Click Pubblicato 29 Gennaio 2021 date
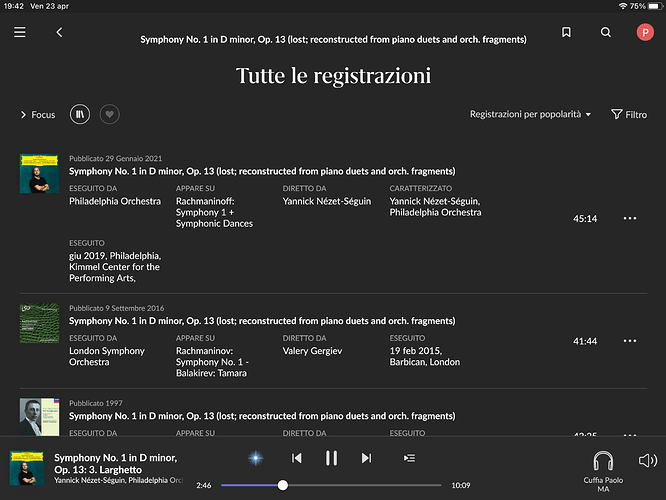The width and height of the screenshot is (666, 500). [116, 158]
